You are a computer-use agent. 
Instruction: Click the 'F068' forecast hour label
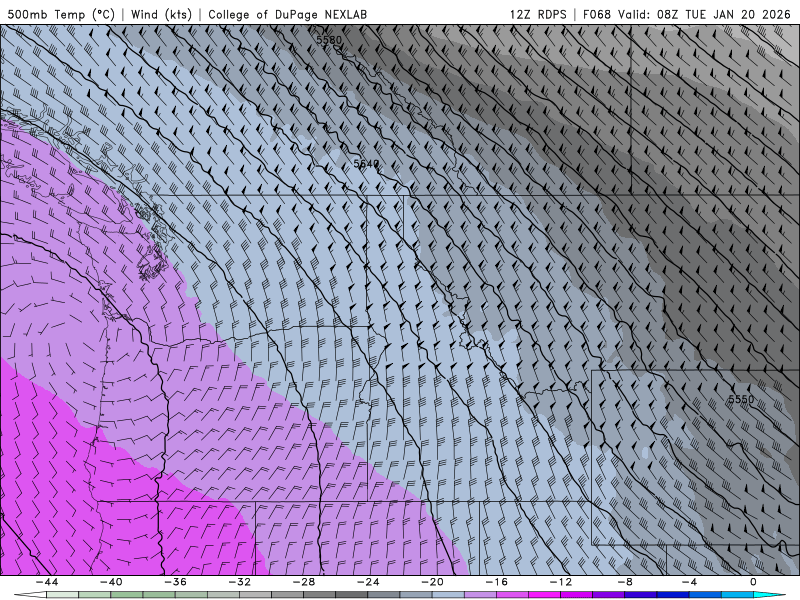596,14
